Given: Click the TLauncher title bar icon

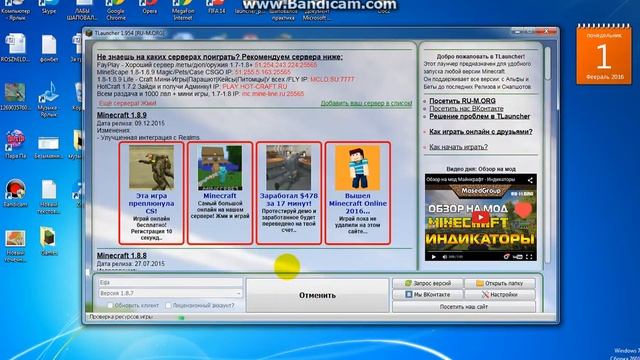Looking at the screenshot, I should pyautogui.click(x=89, y=33).
